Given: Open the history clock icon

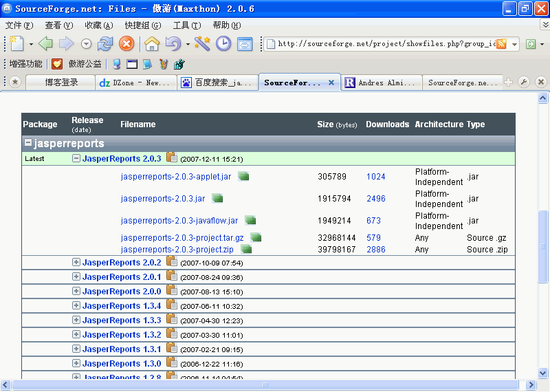Looking at the screenshot, I should pyautogui.click(x=223, y=44).
